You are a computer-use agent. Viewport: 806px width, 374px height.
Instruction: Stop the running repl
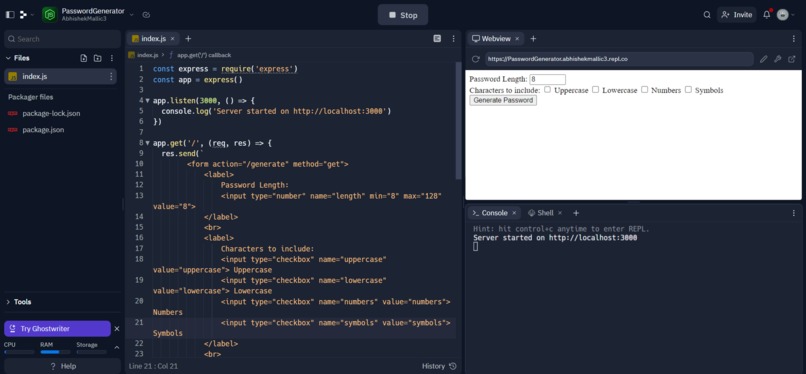(x=402, y=15)
